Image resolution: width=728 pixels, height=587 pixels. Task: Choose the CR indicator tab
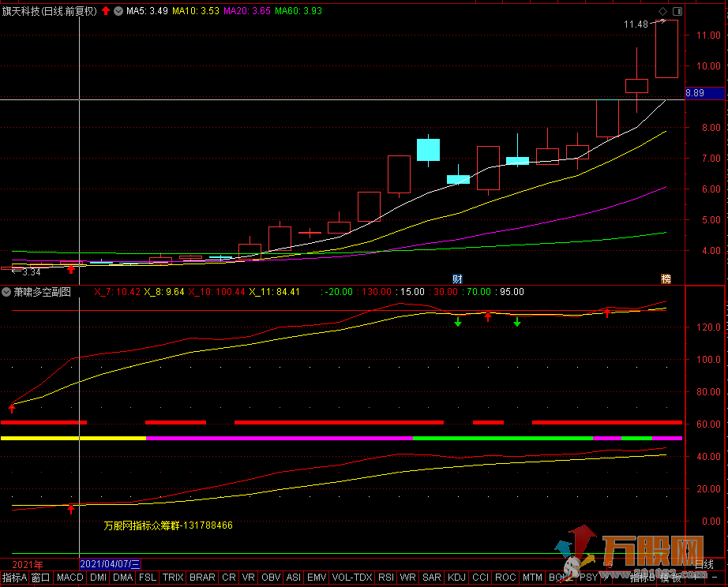coord(228,578)
